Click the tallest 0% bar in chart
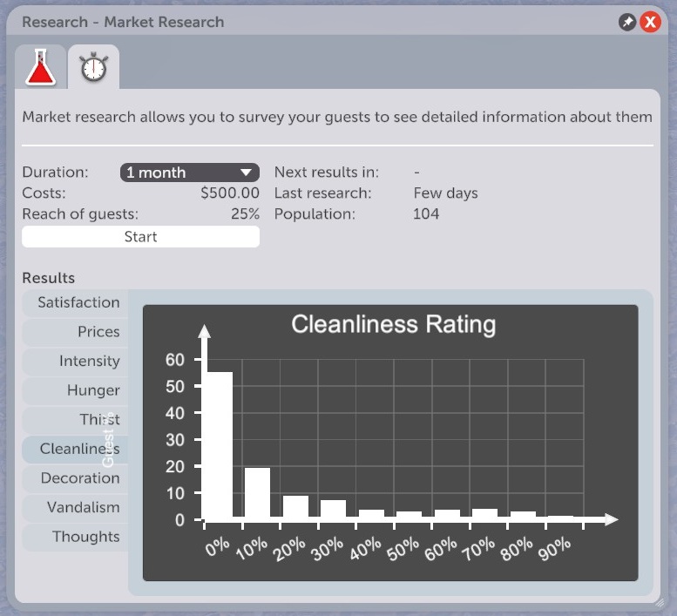The height and width of the screenshot is (616, 677). 220,444
